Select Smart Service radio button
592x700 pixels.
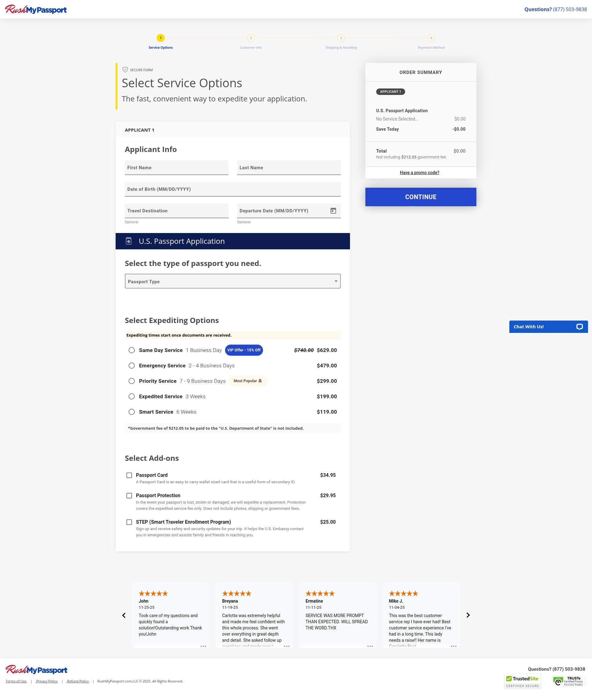point(132,412)
